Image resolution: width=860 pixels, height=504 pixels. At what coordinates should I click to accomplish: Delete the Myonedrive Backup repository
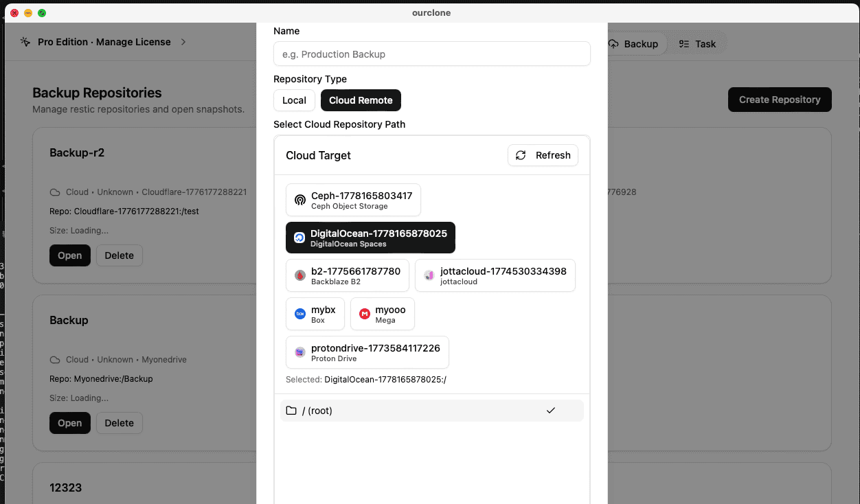point(120,423)
